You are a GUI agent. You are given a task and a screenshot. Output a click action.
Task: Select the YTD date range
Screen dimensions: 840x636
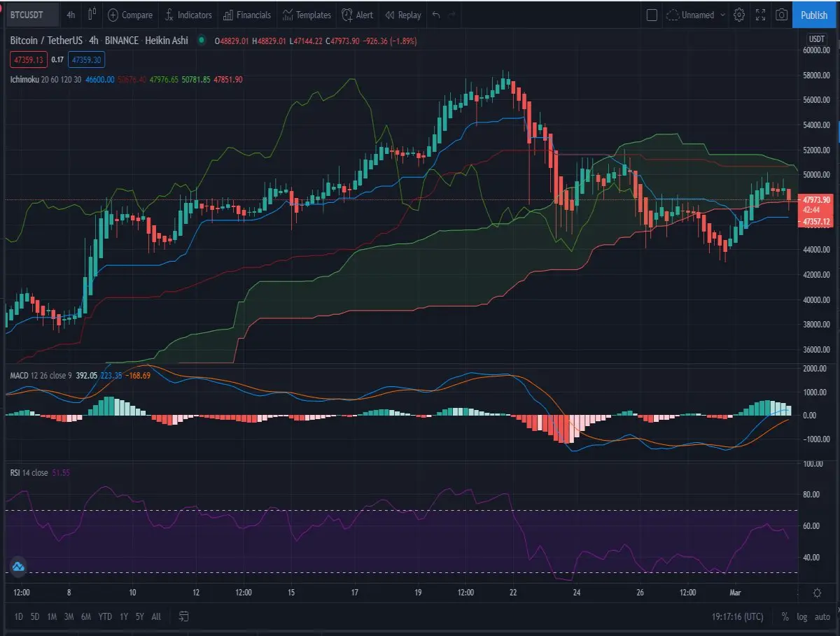[x=105, y=616]
